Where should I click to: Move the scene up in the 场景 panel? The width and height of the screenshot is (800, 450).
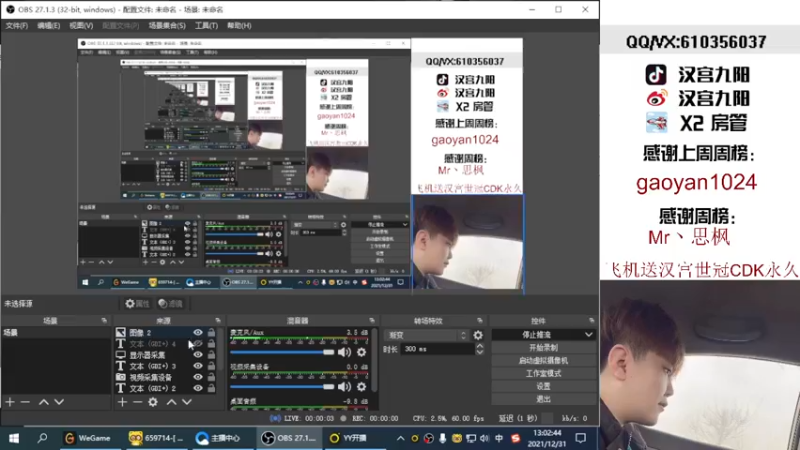[x=44, y=402]
